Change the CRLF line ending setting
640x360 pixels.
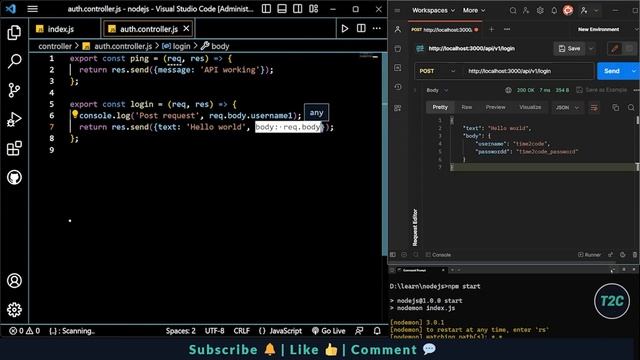pyautogui.click(x=242, y=331)
